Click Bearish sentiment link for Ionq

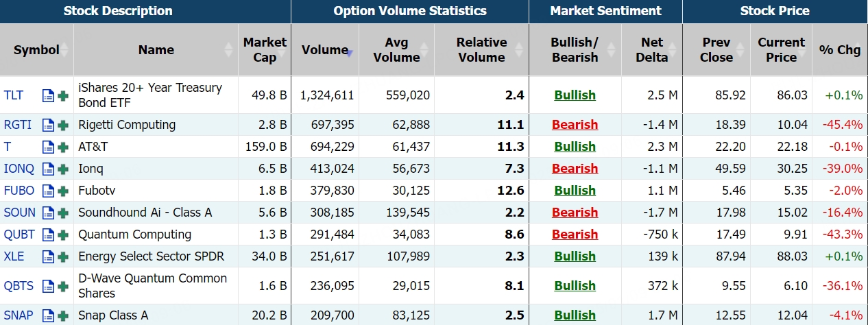[x=575, y=169]
